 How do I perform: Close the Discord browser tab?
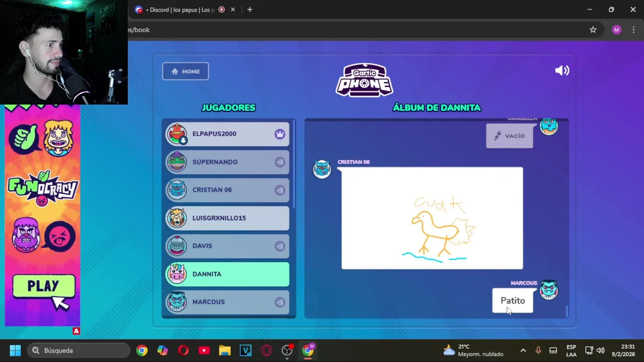point(232,10)
